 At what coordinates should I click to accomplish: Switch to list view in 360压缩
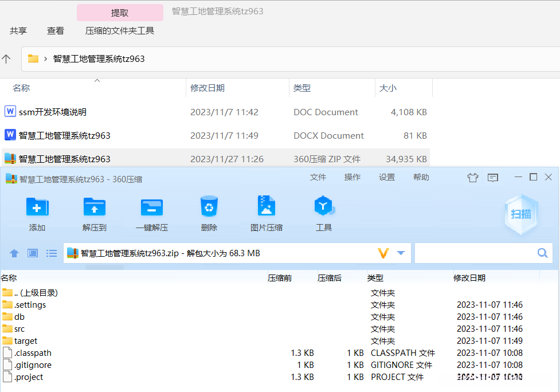coord(52,253)
